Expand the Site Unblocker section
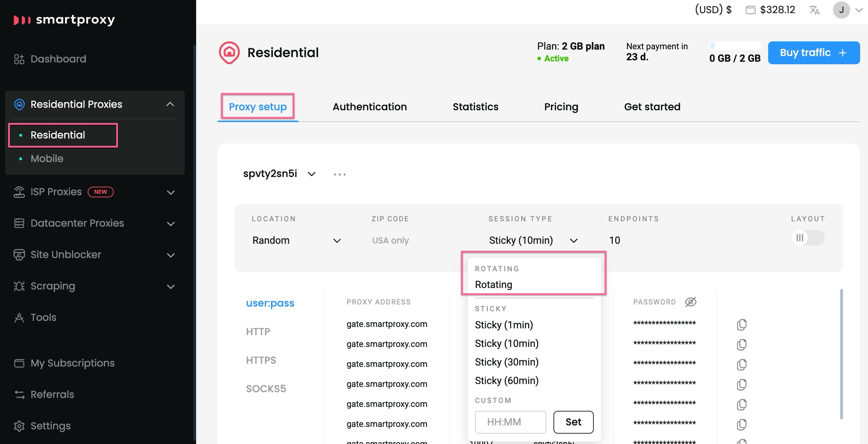Screen dimensions: 868x444 pyautogui.click(x=171, y=255)
